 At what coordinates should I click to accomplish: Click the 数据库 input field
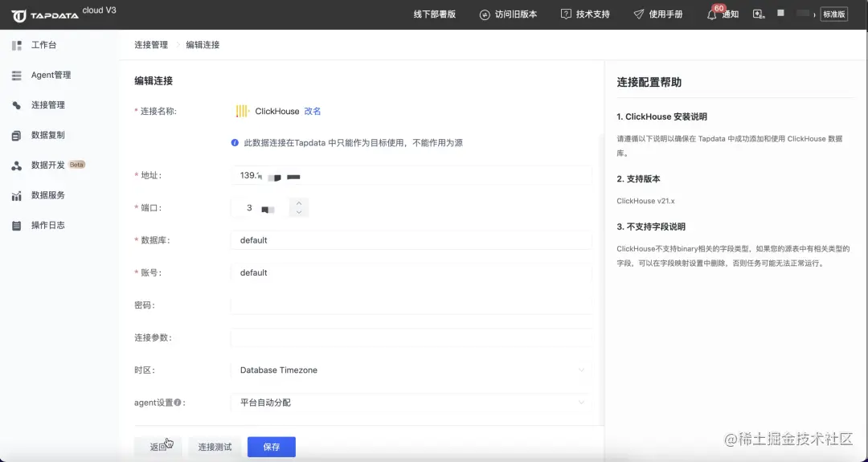[x=411, y=241]
